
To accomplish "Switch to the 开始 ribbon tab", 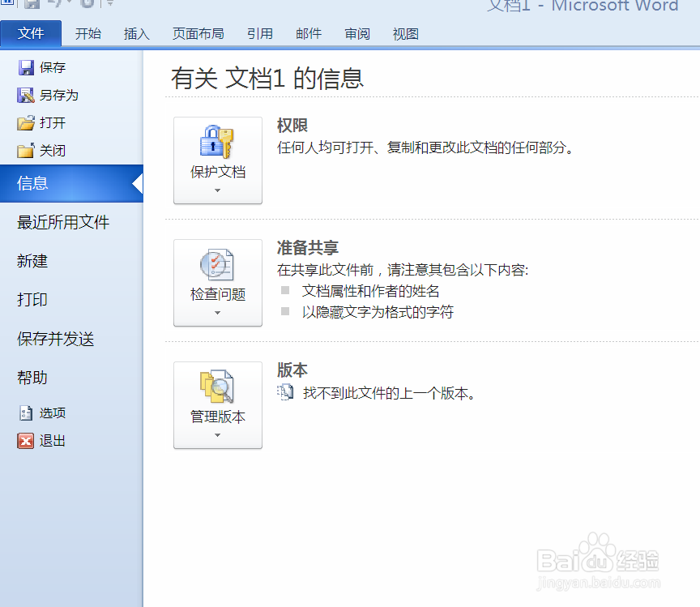I will tap(88, 33).
